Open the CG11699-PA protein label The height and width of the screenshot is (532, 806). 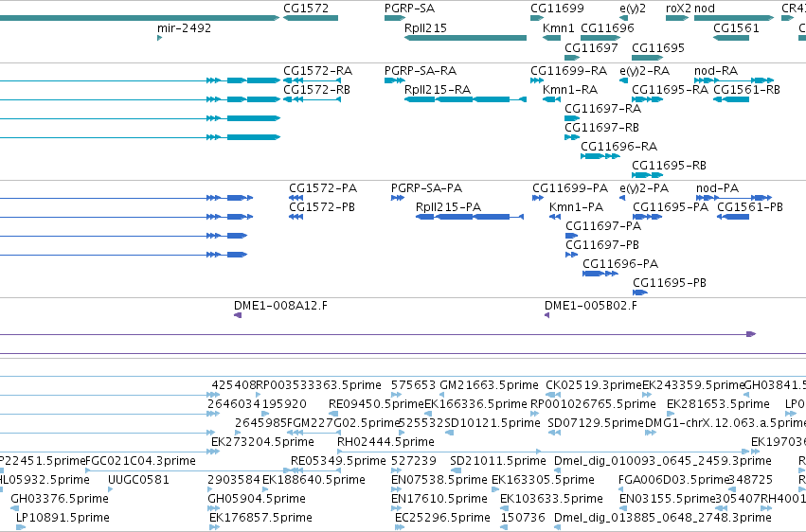point(570,188)
